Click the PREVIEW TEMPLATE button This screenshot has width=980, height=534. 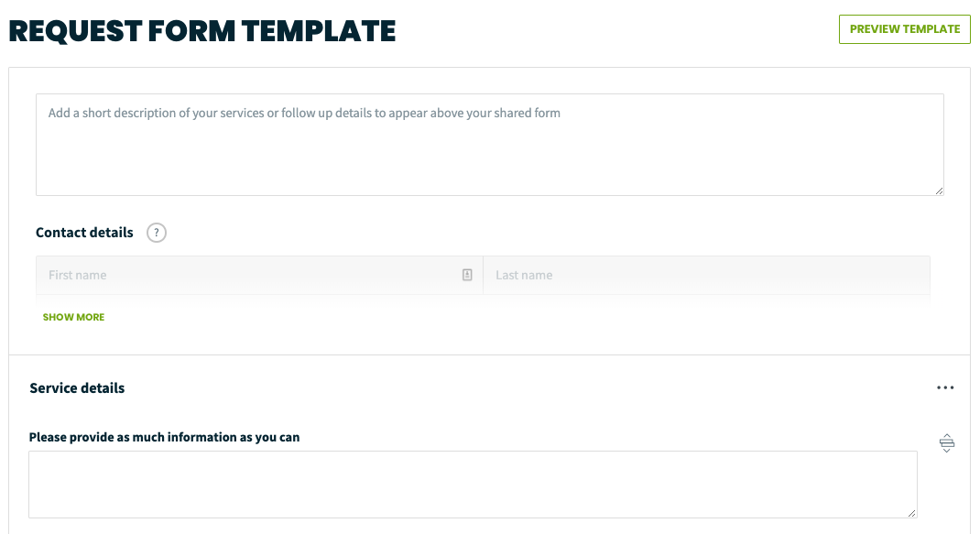coord(904,28)
